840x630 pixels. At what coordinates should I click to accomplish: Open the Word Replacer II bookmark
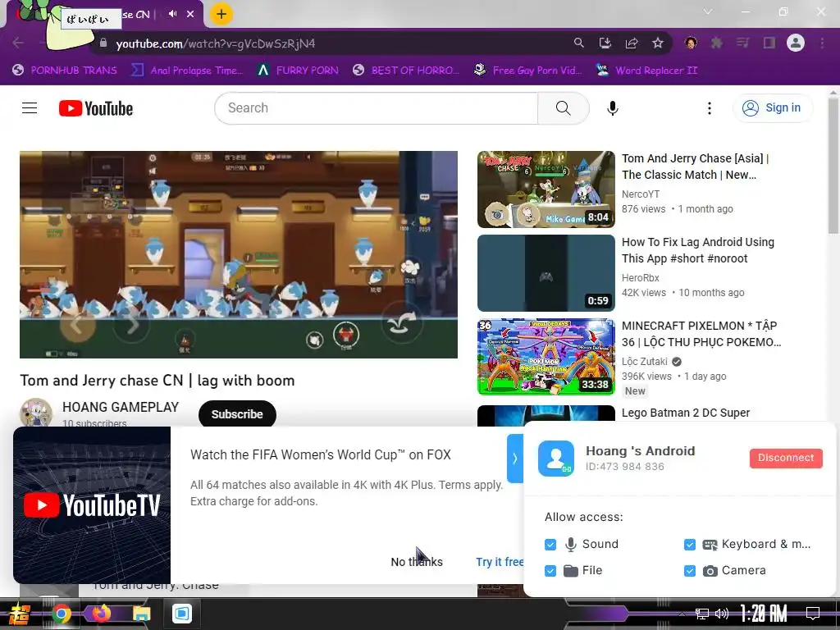(x=646, y=71)
